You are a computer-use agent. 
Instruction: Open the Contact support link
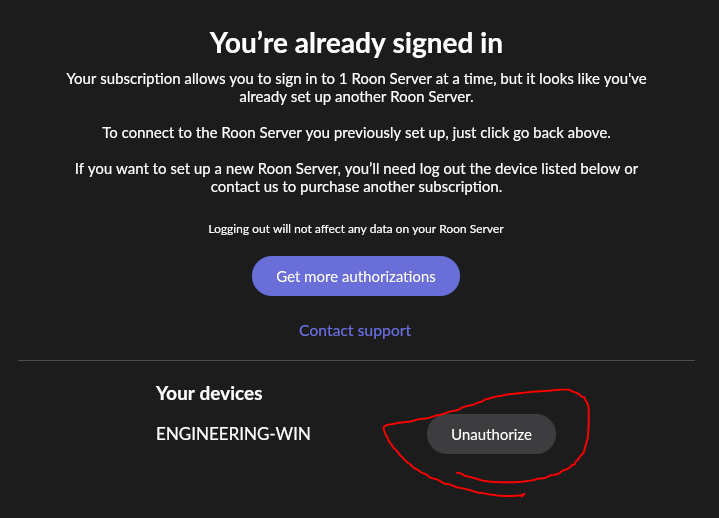[355, 331]
